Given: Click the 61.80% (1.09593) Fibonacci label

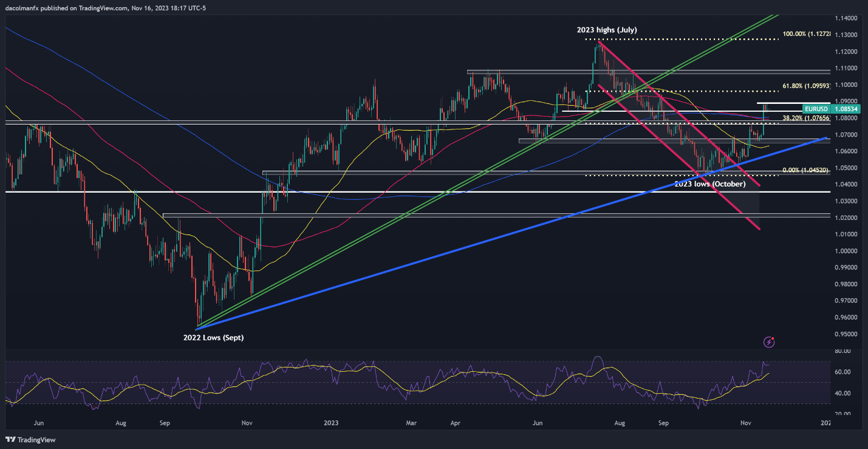Looking at the screenshot, I should (805, 86).
